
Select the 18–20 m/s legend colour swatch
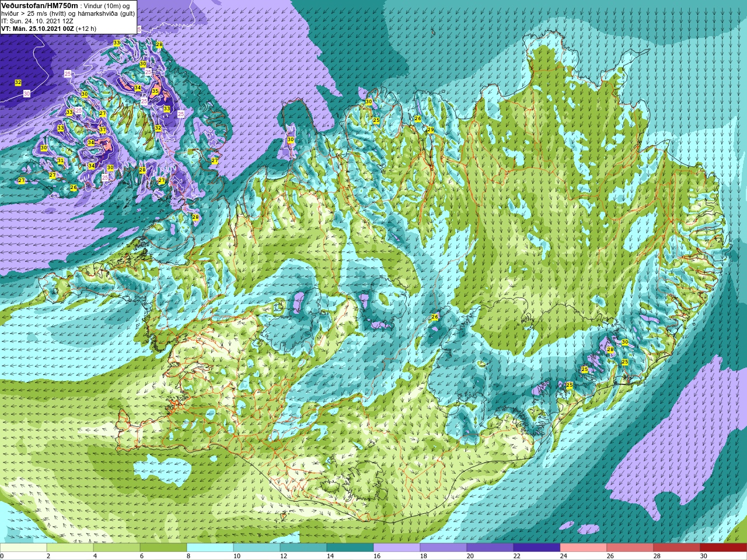pyautogui.click(x=444, y=548)
